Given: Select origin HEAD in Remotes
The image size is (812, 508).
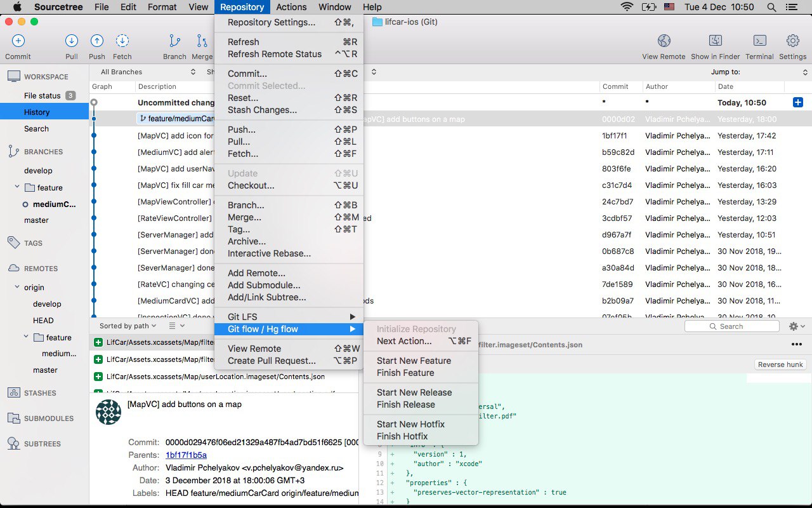Looking at the screenshot, I should coord(43,321).
